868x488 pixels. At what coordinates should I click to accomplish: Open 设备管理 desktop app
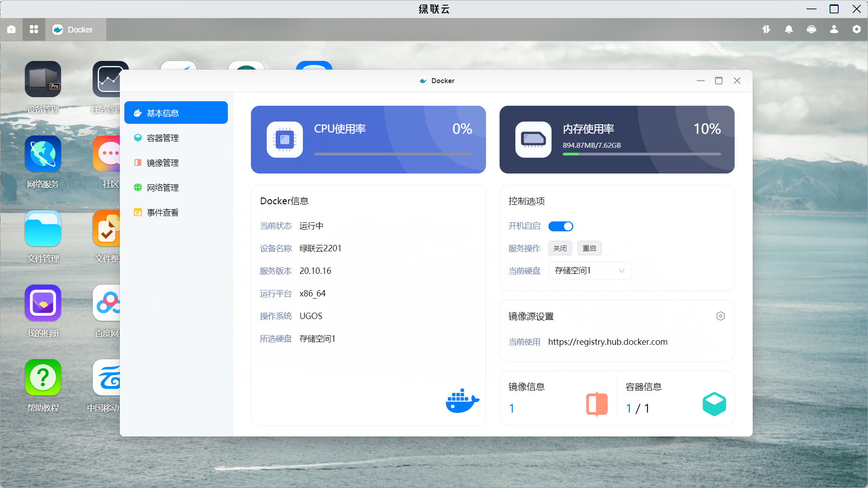[x=43, y=80]
